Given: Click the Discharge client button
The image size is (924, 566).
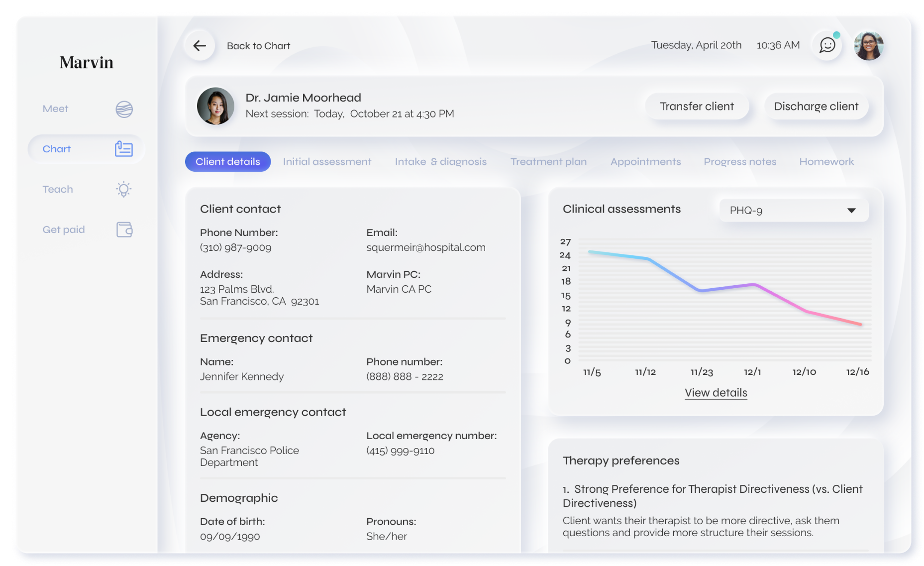Looking at the screenshot, I should click(816, 107).
